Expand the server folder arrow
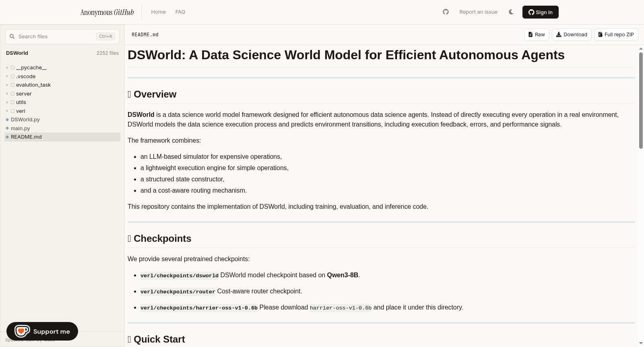 pyautogui.click(x=7, y=94)
